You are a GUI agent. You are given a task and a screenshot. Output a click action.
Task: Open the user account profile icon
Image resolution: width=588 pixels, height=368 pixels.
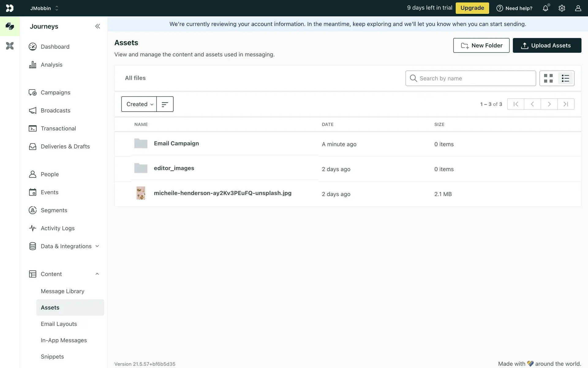click(x=578, y=8)
